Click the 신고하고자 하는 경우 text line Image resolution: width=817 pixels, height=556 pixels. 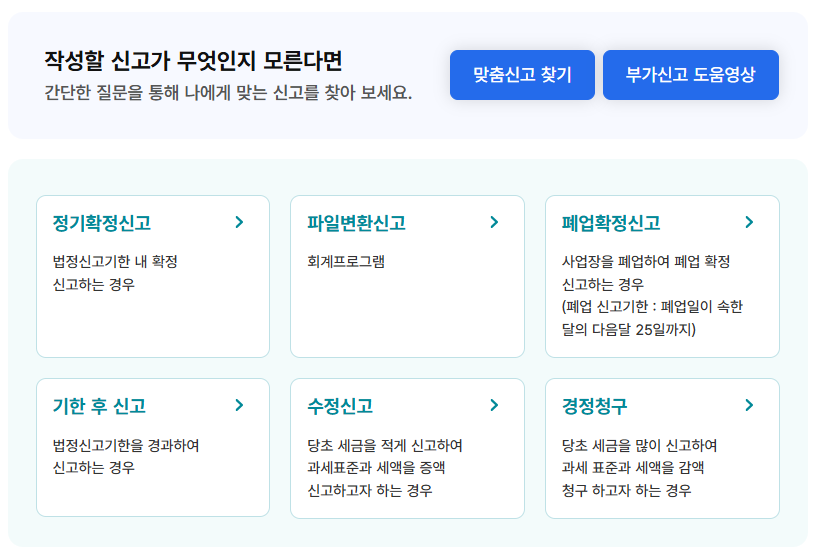370,490
